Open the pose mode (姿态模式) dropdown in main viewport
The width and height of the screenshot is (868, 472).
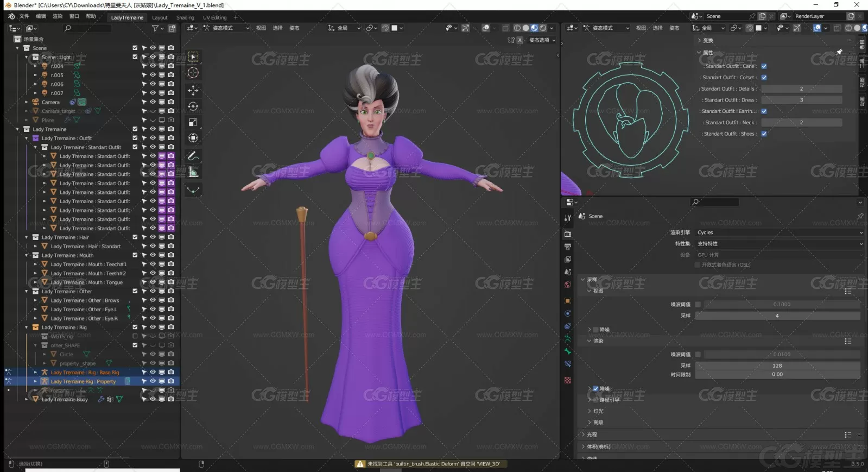pyautogui.click(x=226, y=28)
